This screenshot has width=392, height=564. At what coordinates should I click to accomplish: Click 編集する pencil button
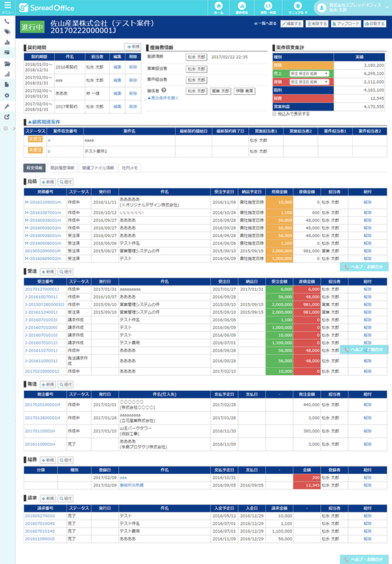click(x=291, y=24)
